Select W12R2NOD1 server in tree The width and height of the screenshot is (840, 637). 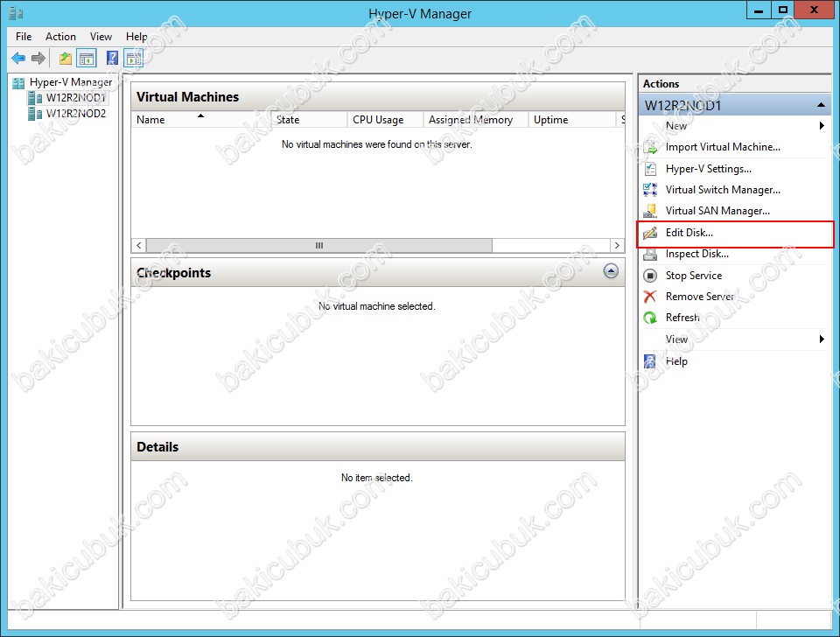75,98
